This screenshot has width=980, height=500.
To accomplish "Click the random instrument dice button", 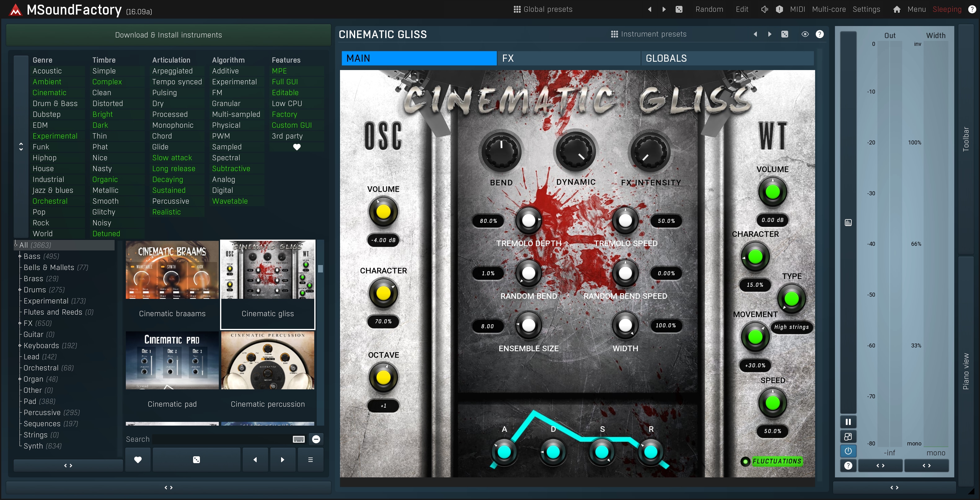I will [196, 460].
